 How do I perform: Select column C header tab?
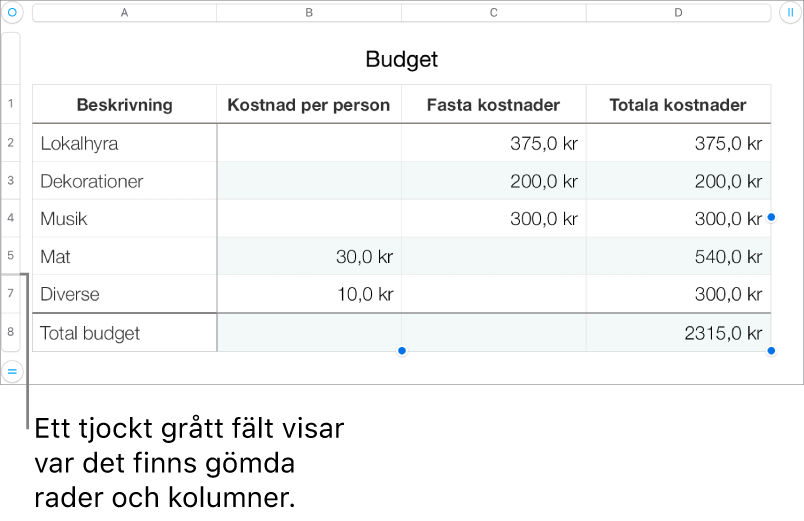point(493,13)
